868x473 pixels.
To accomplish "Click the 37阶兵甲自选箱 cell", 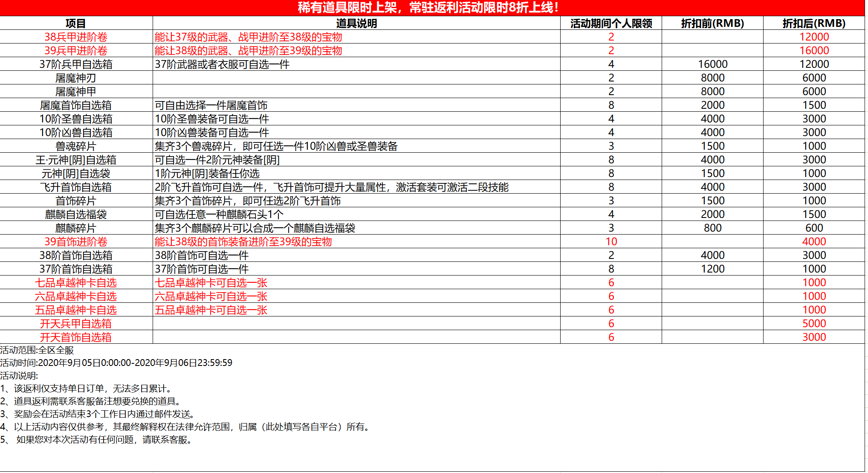I will tap(76, 64).
